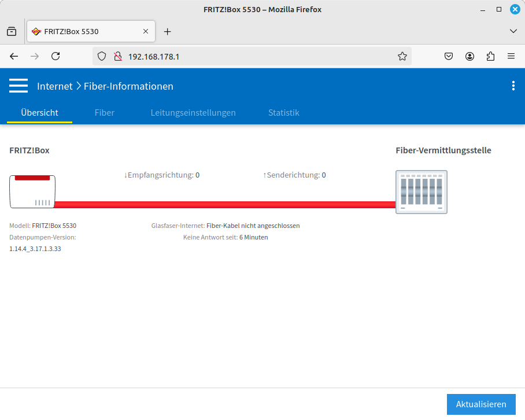Switch to the Fiber tab

(x=105, y=113)
